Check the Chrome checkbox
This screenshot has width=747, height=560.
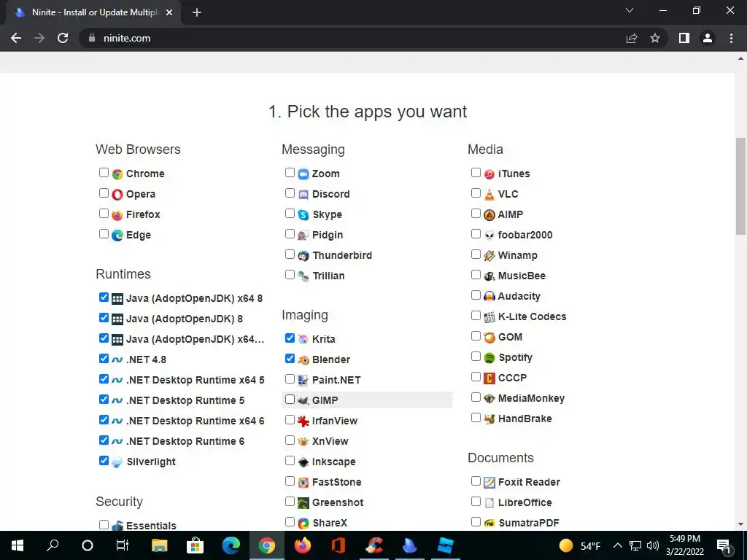click(x=104, y=172)
